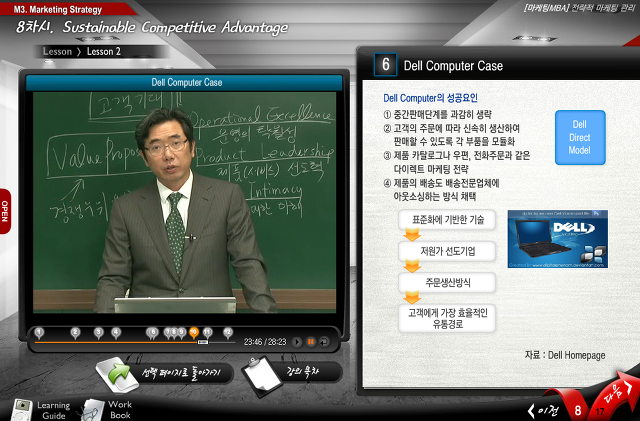Jump to chapter marker 12 on timeline

pos(228,333)
